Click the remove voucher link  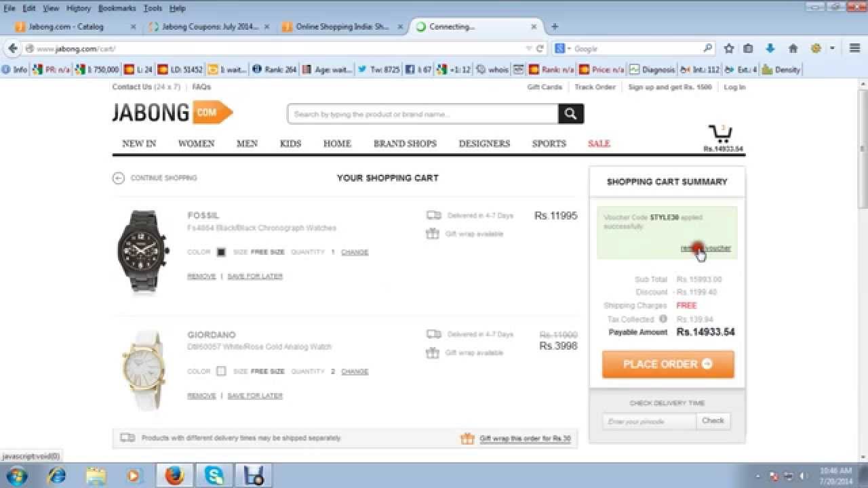click(706, 249)
